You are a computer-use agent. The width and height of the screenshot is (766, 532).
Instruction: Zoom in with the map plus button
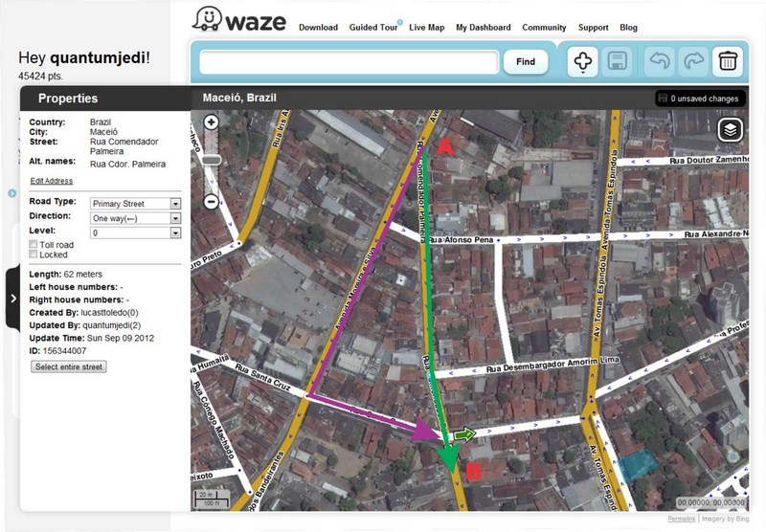(x=211, y=122)
